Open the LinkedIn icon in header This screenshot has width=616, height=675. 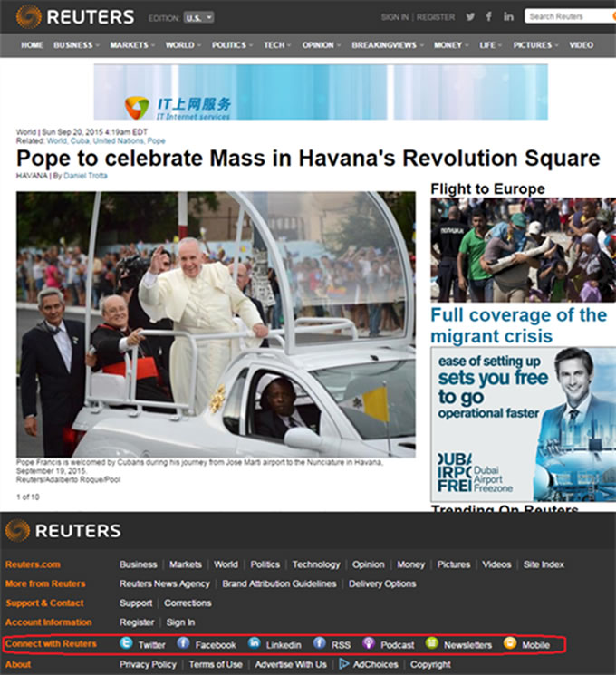coord(508,17)
